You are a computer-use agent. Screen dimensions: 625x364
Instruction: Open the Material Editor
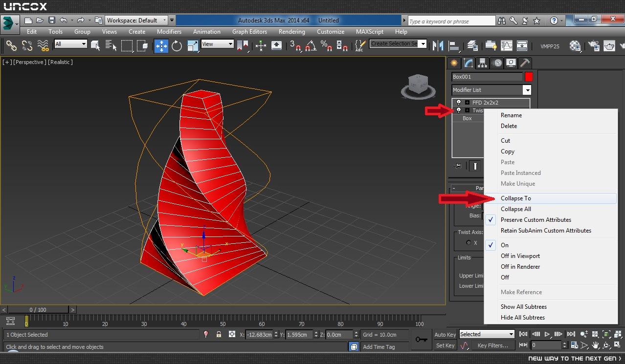tap(575, 46)
